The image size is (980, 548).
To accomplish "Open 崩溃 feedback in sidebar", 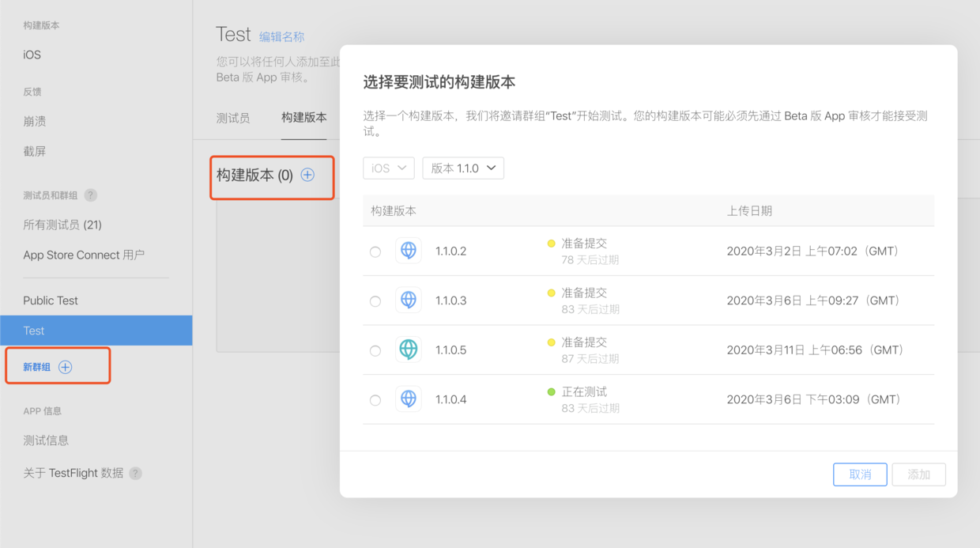I will [x=35, y=121].
